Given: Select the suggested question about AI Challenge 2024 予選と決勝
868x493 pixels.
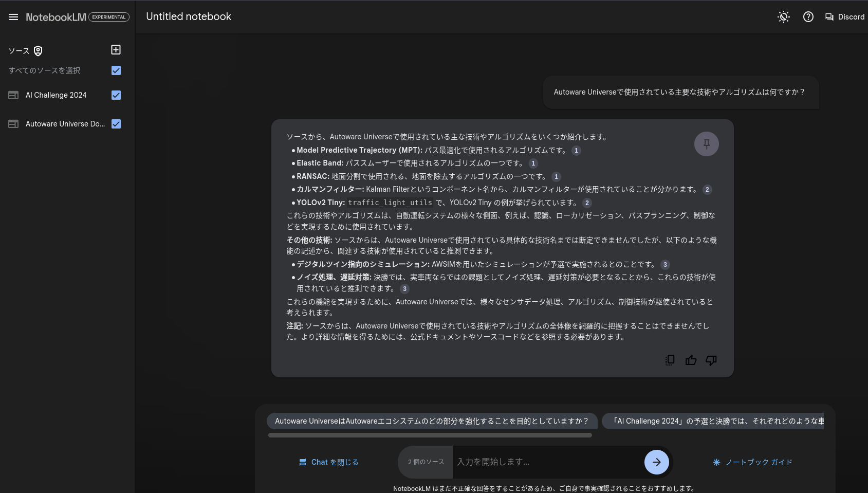Looking at the screenshot, I should pos(713,421).
